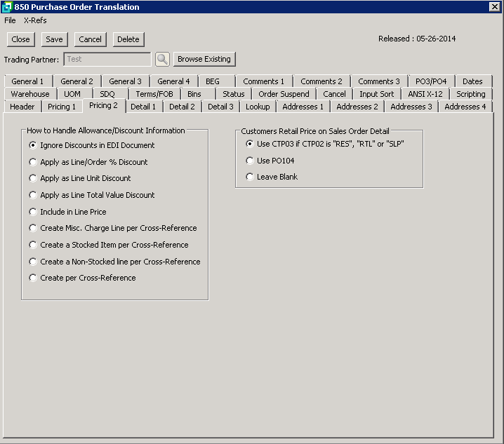Close the 850 Purchase Order Translation window
504x444 pixels.
pyautogui.click(x=493, y=7)
